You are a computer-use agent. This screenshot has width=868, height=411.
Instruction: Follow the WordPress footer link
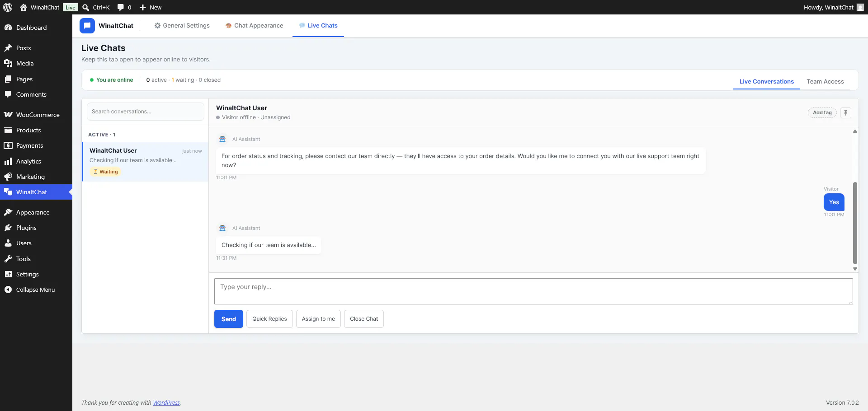[x=166, y=403]
